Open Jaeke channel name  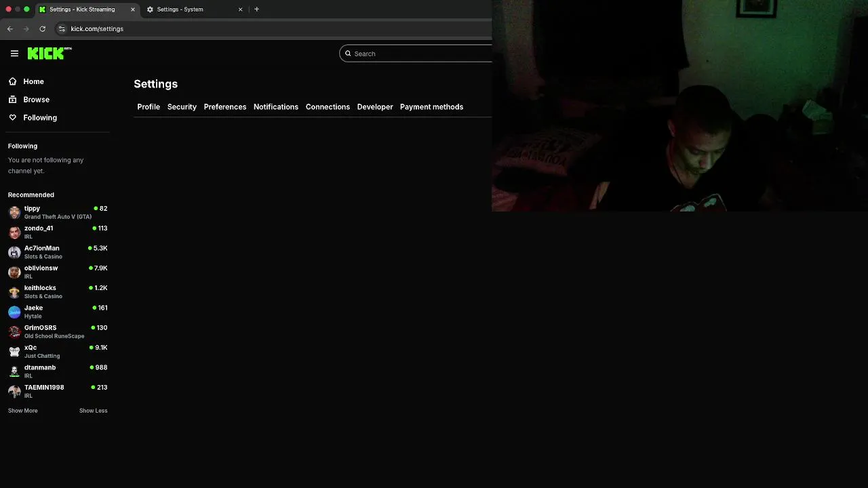tap(33, 308)
